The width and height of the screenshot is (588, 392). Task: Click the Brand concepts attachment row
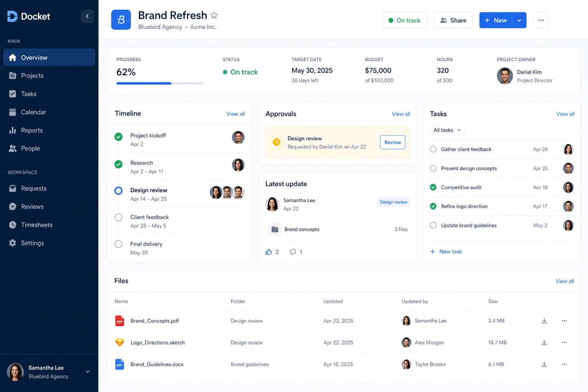[338, 229]
